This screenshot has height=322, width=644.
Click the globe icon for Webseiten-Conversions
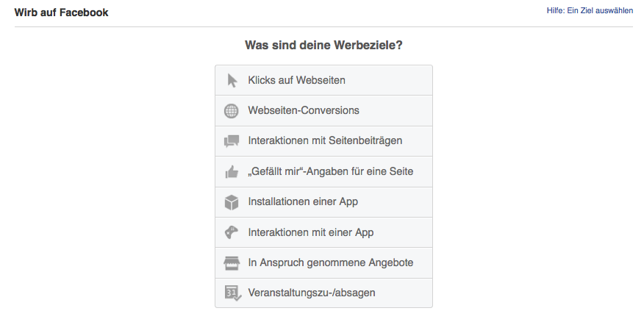click(232, 111)
